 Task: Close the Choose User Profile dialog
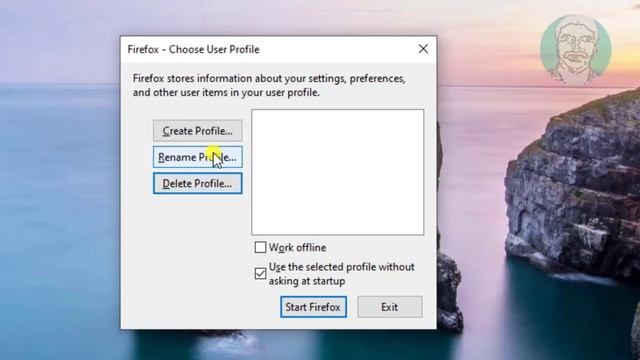423,49
